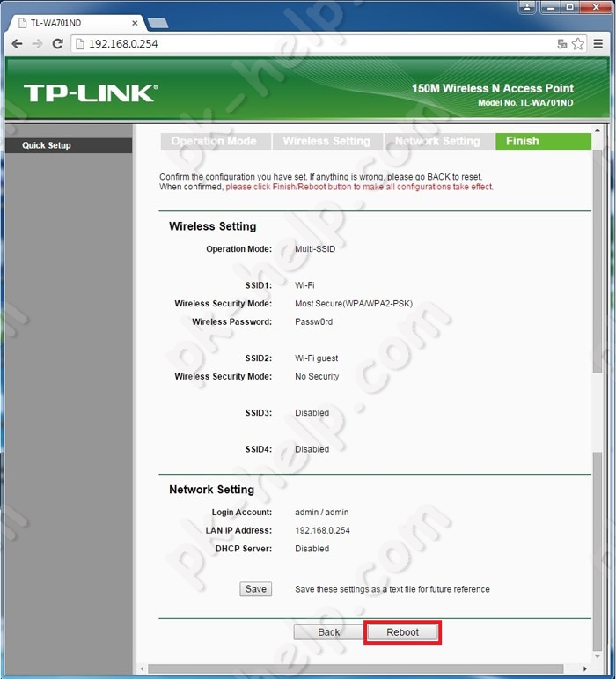The width and height of the screenshot is (616, 679).
Task: Click the red Finish/Reboot instruction text
Action: click(x=359, y=187)
